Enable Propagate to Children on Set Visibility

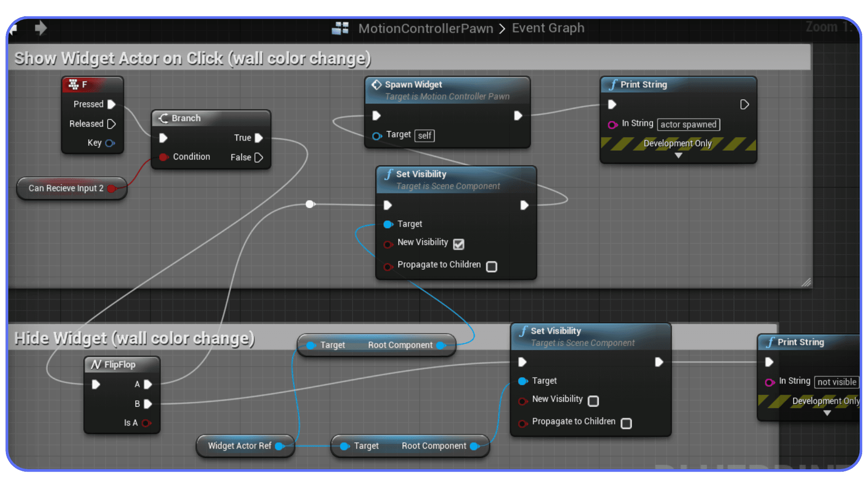pos(492,267)
